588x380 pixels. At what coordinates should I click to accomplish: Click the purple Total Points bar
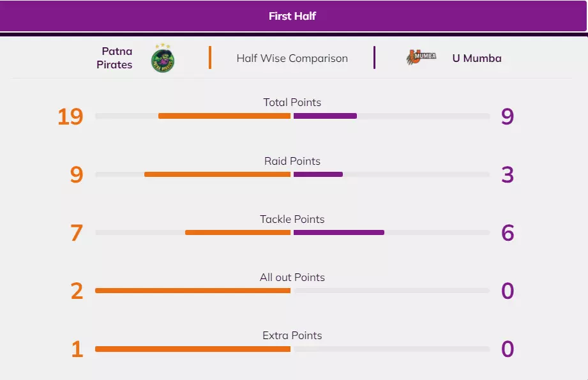[x=325, y=116]
